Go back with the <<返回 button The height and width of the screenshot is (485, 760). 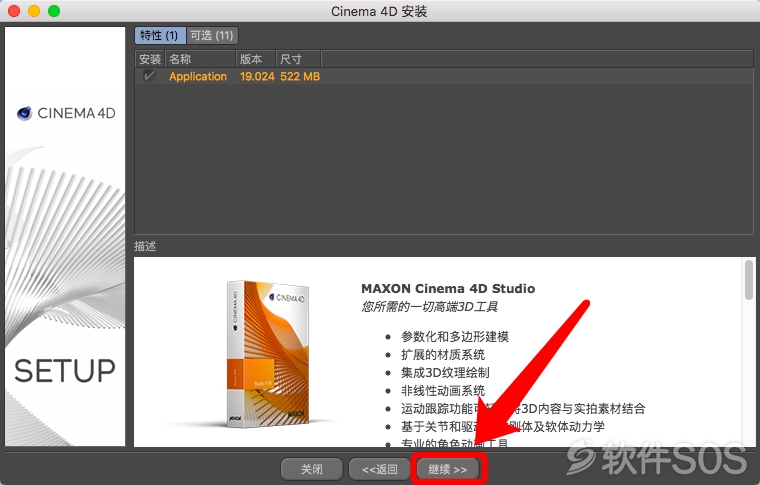pyautogui.click(x=380, y=469)
